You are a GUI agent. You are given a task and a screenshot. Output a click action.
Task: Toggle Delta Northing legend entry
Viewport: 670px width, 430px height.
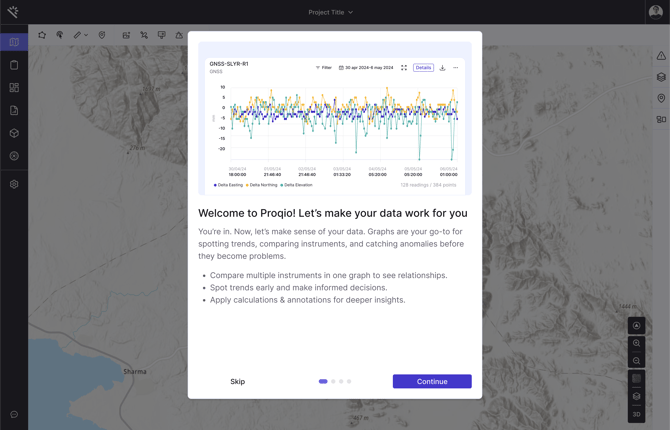(x=262, y=185)
